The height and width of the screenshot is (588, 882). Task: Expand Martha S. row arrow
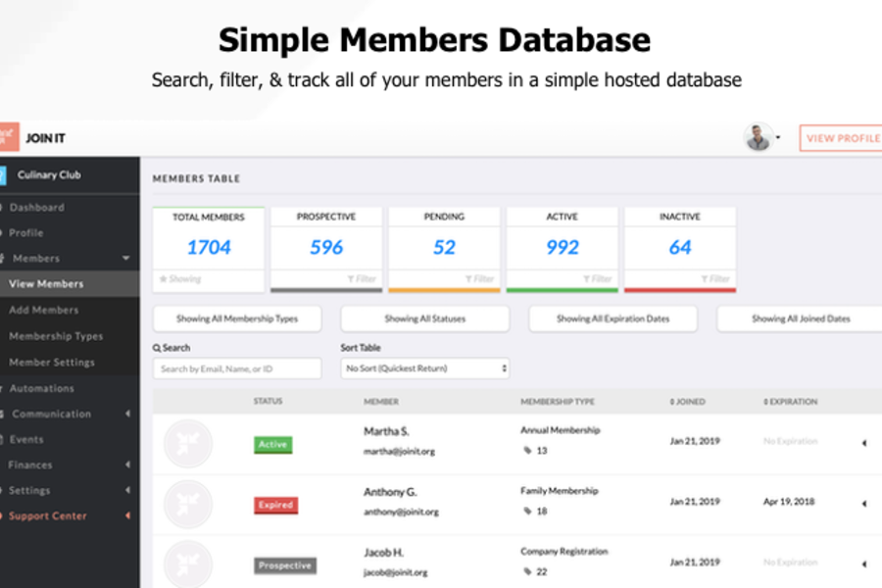click(864, 443)
